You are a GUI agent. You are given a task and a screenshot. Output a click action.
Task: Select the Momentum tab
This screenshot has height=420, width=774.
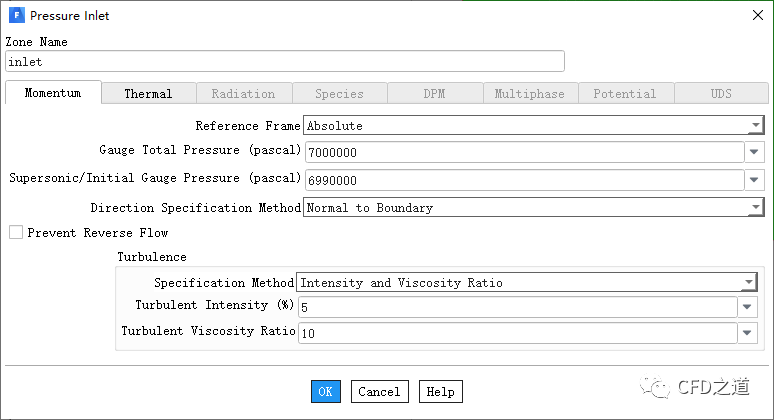click(x=53, y=94)
